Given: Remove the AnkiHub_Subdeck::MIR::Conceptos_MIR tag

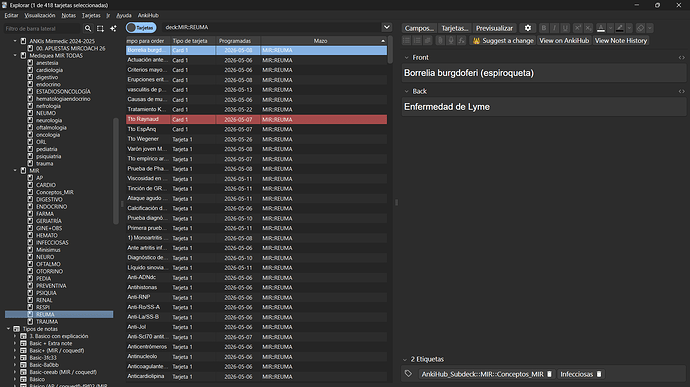Looking at the screenshot, I should (549, 374).
